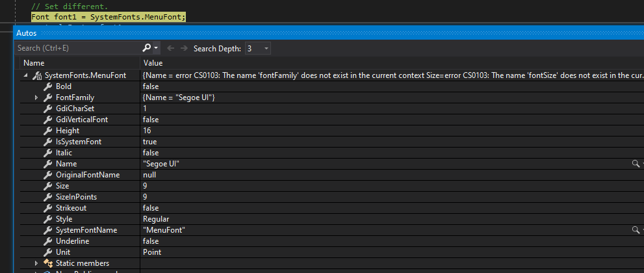
Task: Click the wrench icon beside Bold
Action: [47, 86]
